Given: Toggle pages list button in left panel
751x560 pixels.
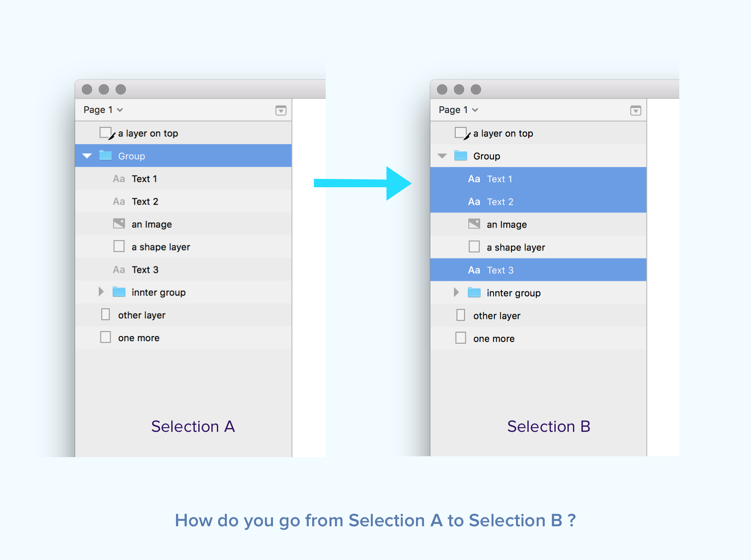Looking at the screenshot, I should click(x=281, y=110).
